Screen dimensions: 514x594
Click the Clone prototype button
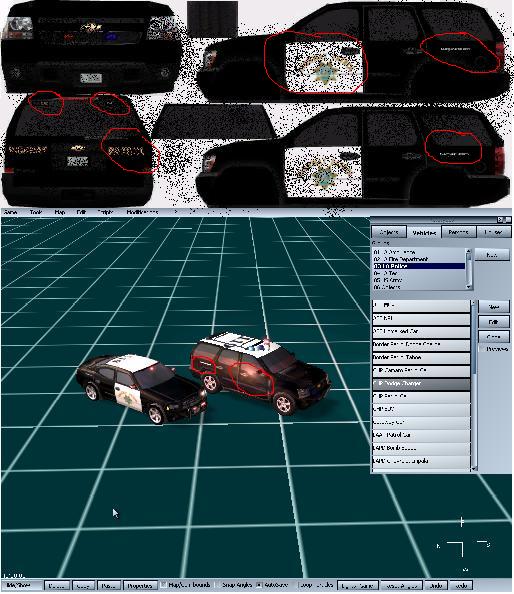point(494,336)
